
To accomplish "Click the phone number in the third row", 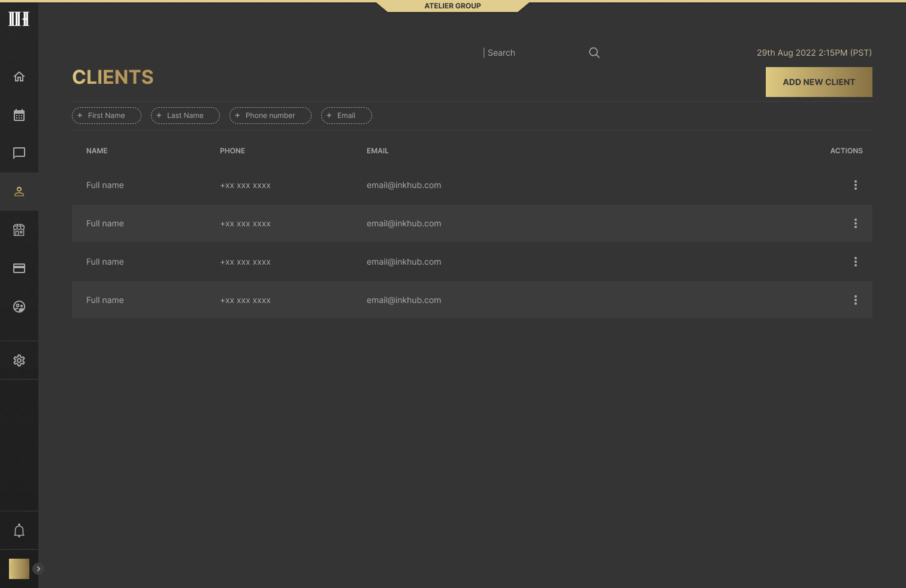I will point(245,262).
